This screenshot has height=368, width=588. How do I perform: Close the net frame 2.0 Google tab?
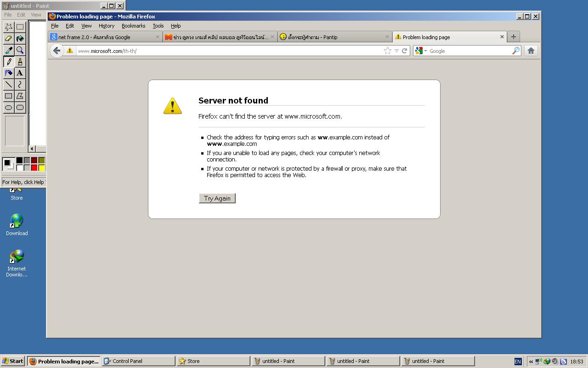pos(157,37)
